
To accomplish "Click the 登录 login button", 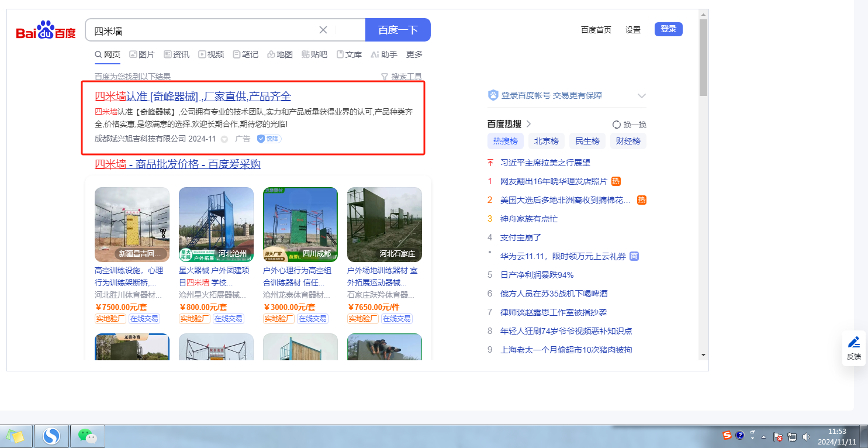I will point(668,29).
